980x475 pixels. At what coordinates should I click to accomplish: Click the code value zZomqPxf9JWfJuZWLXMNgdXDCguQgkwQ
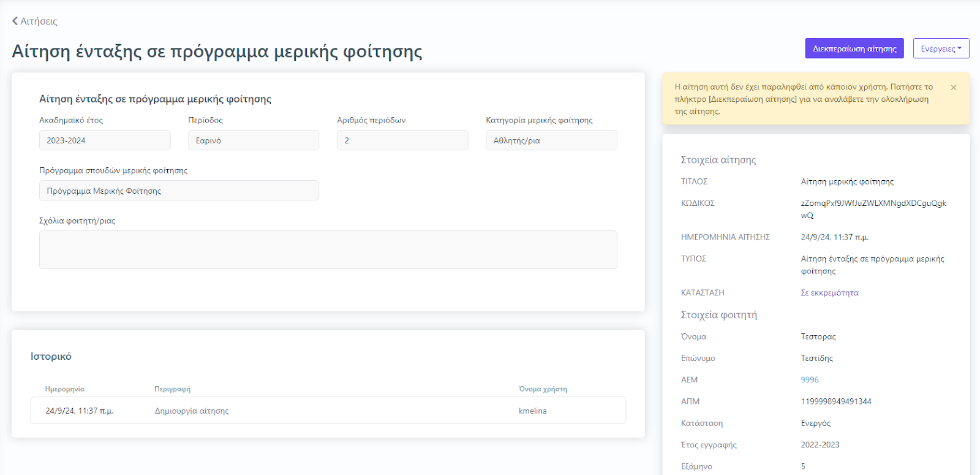click(873, 209)
